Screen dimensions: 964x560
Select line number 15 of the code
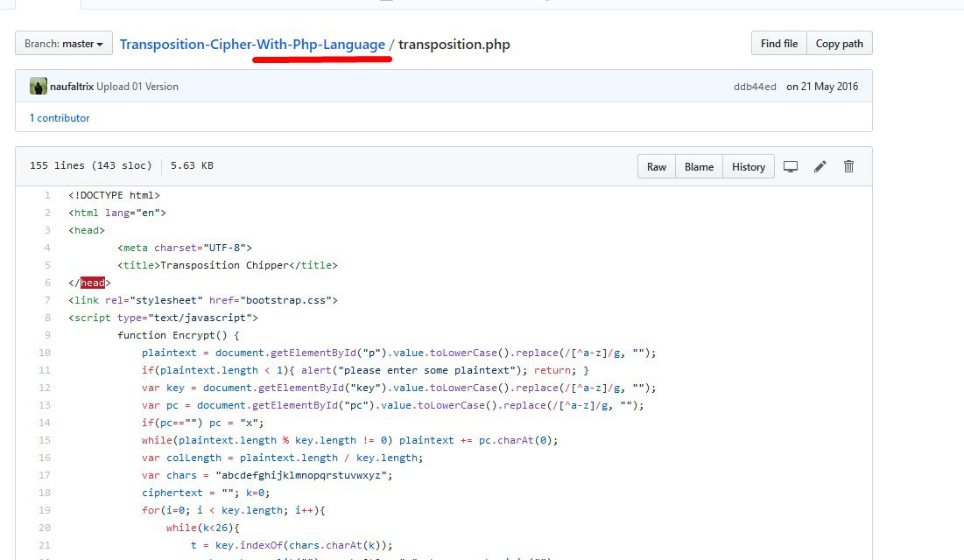(46, 440)
